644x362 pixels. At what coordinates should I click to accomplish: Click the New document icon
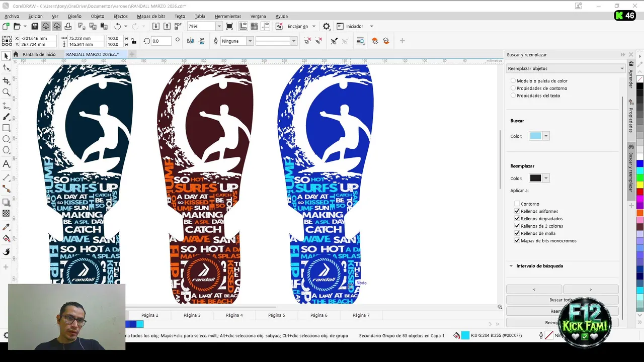pos(6,26)
